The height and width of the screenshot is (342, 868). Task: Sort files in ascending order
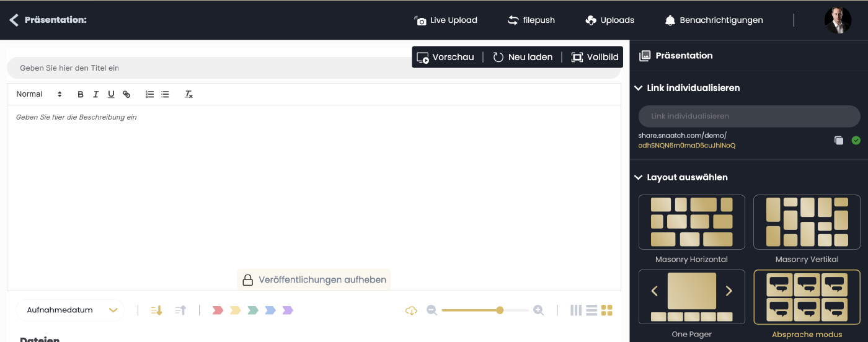click(180, 310)
